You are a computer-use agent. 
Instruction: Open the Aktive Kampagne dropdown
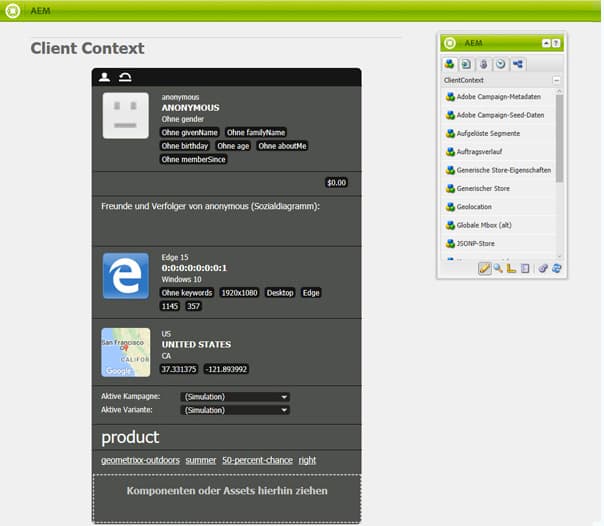(235, 397)
